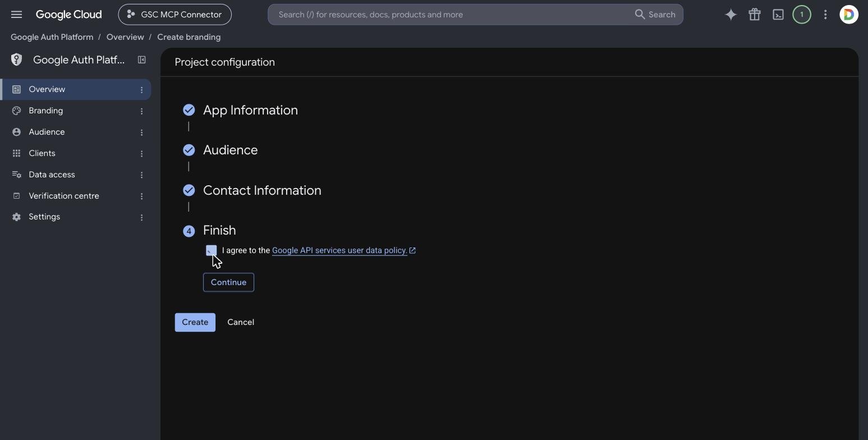This screenshot has width=868, height=440.
Task: Activate Cloud Shell terminal icon
Action: 778,15
